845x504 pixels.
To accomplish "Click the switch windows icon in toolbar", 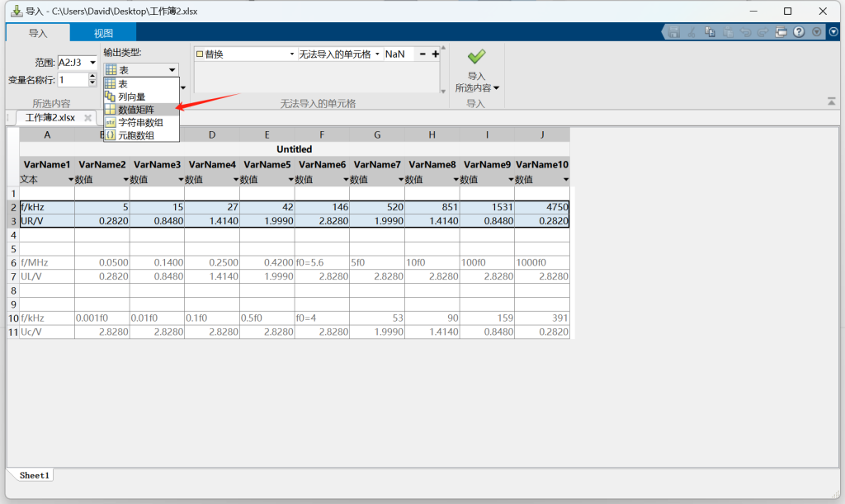I will (x=781, y=32).
